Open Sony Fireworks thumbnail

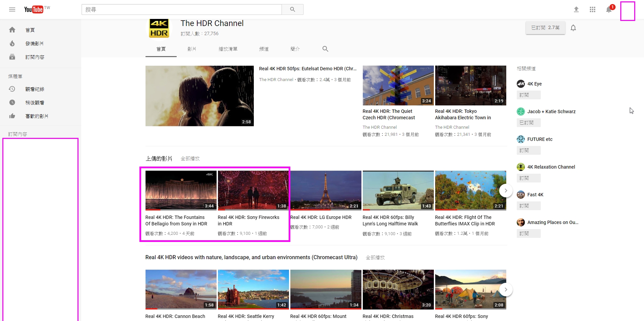253,191
